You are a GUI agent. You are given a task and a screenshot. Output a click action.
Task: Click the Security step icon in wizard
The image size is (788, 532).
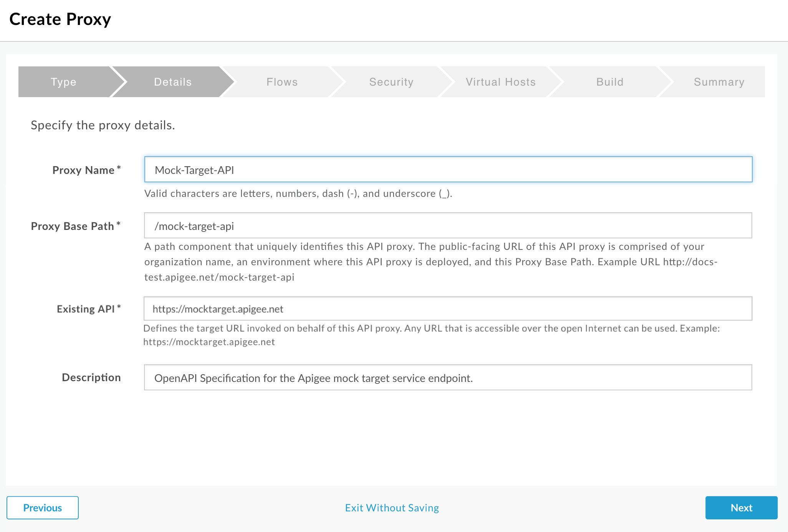pos(391,81)
